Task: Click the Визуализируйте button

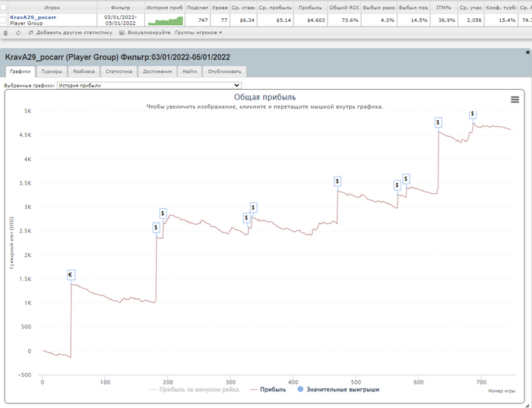Action: [x=145, y=33]
